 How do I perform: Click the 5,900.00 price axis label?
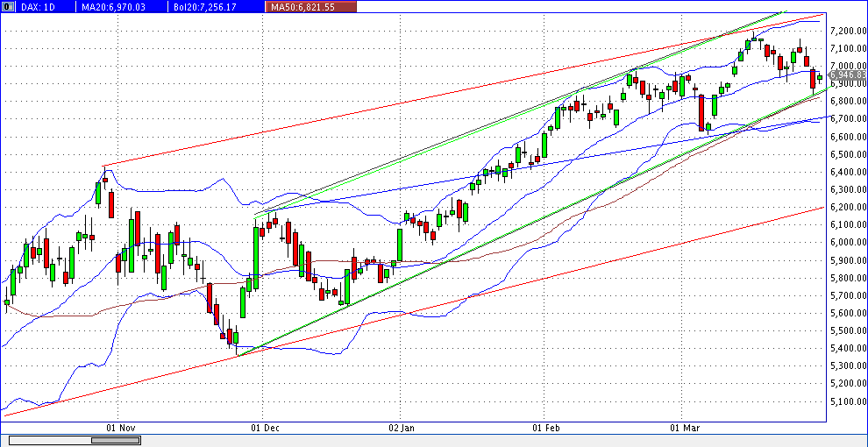tap(848, 260)
